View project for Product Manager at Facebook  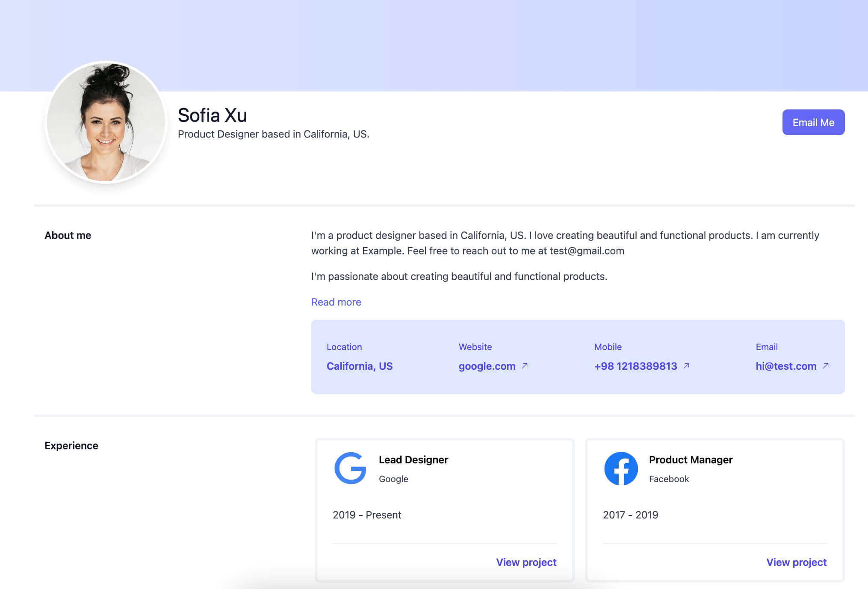coord(796,562)
